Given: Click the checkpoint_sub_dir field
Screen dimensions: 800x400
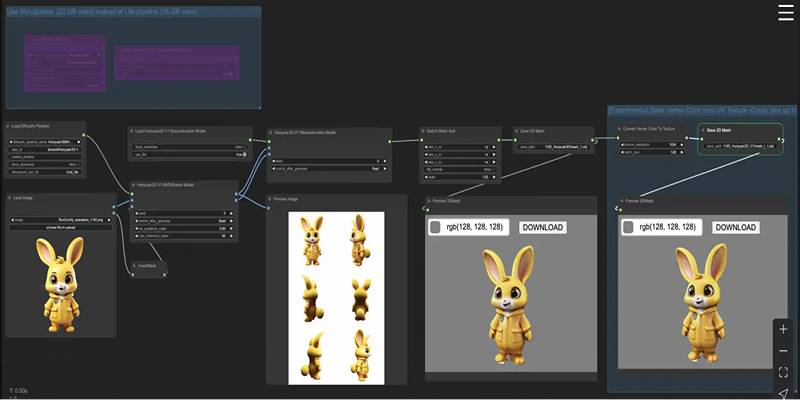Looking at the screenshot, I should [45, 172].
